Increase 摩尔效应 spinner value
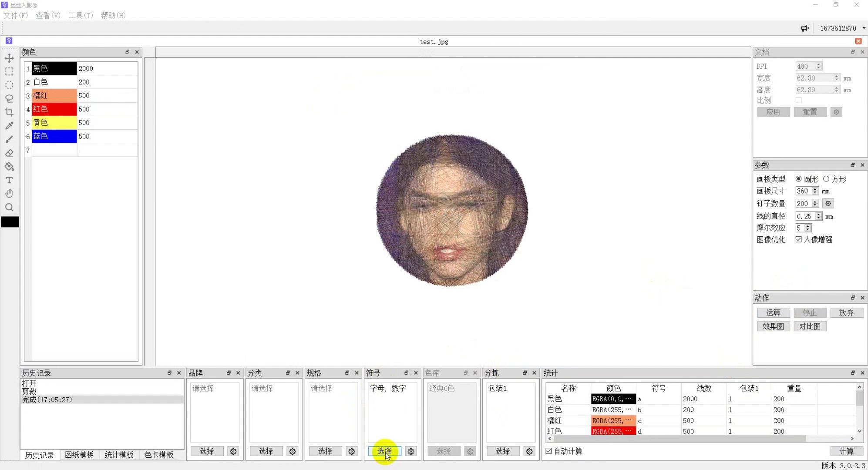Screen dimensions: 868x470 [x=808, y=226]
